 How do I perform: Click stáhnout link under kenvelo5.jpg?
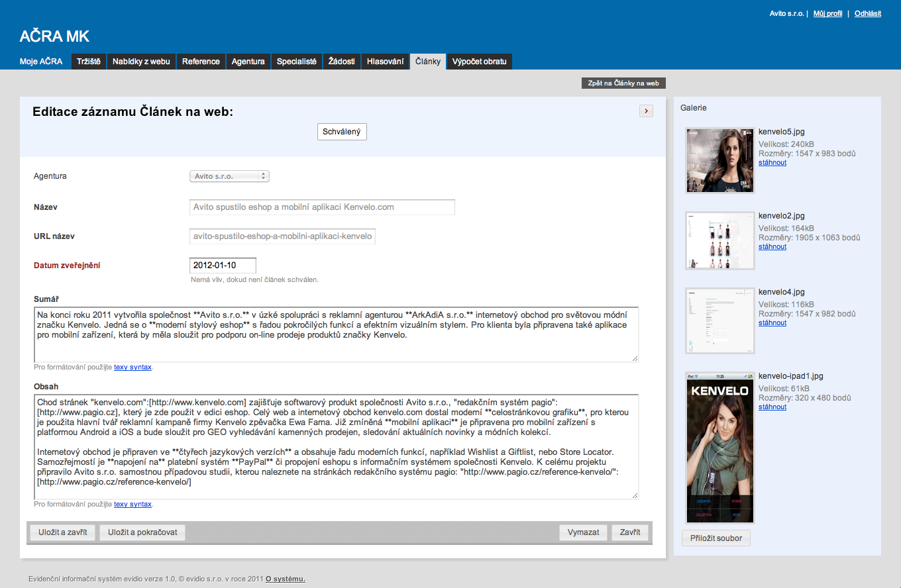[772, 162]
